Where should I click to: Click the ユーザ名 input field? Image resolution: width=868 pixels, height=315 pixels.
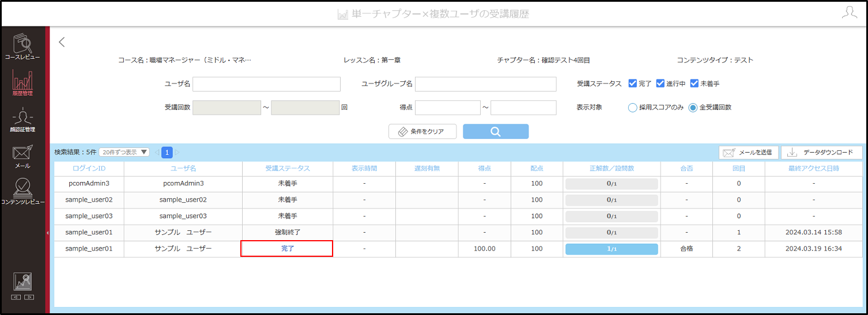(x=266, y=84)
